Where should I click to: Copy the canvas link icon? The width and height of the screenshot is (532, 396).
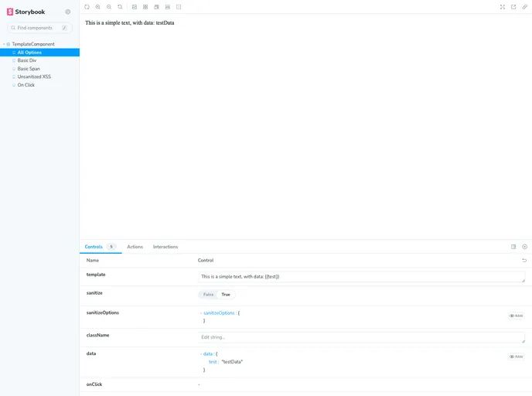[x=524, y=7]
